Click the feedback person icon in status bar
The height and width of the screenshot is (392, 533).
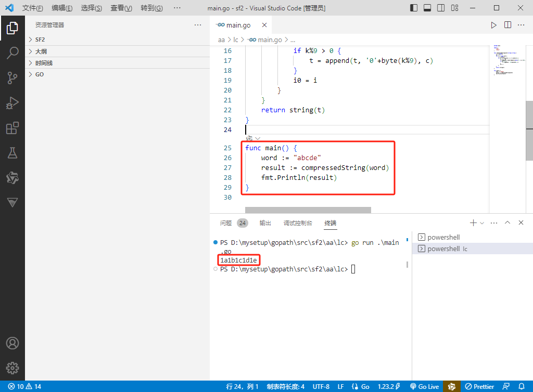pos(506,387)
